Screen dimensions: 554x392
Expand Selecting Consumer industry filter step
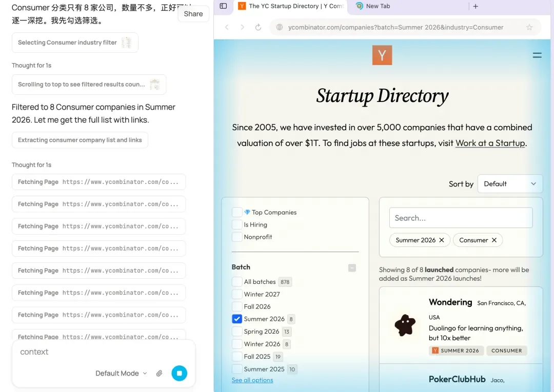75,43
